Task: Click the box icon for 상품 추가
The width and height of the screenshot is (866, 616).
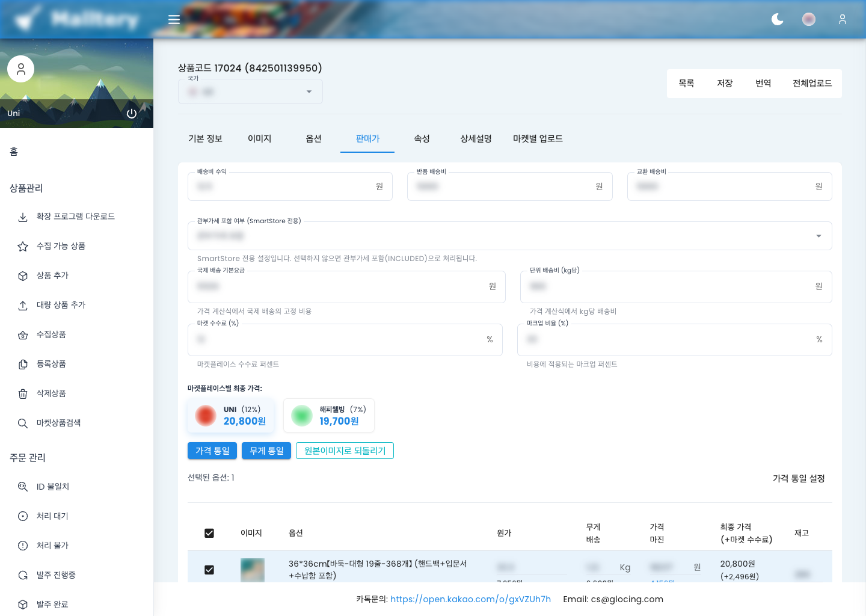Action: pyautogui.click(x=23, y=276)
